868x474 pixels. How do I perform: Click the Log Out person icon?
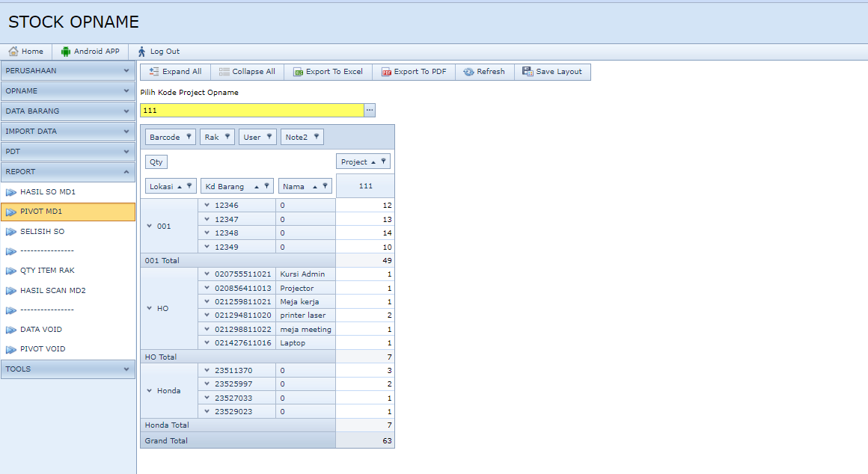(142, 52)
